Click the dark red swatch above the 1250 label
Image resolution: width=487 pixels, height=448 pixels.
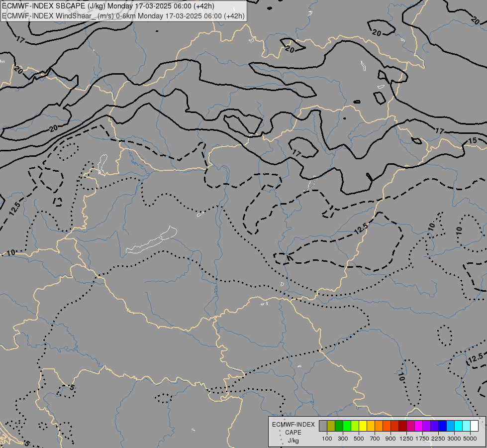403,426
